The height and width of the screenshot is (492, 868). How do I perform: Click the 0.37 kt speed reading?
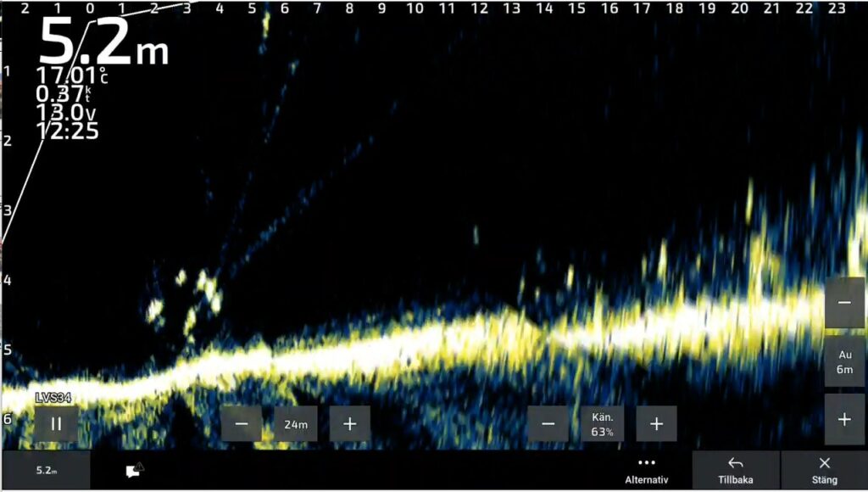pyautogui.click(x=63, y=94)
